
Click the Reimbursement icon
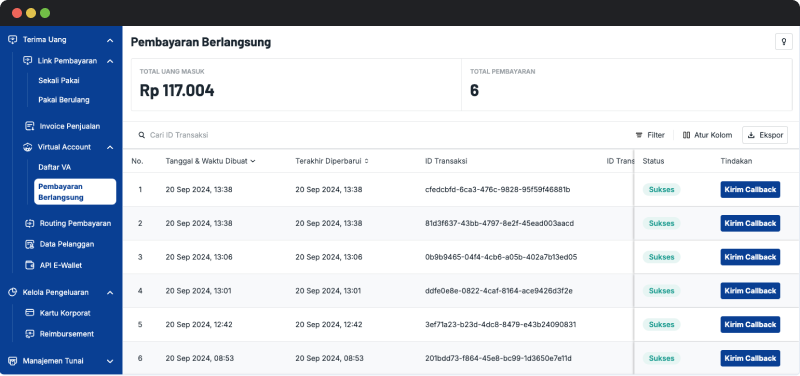tap(30, 334)
